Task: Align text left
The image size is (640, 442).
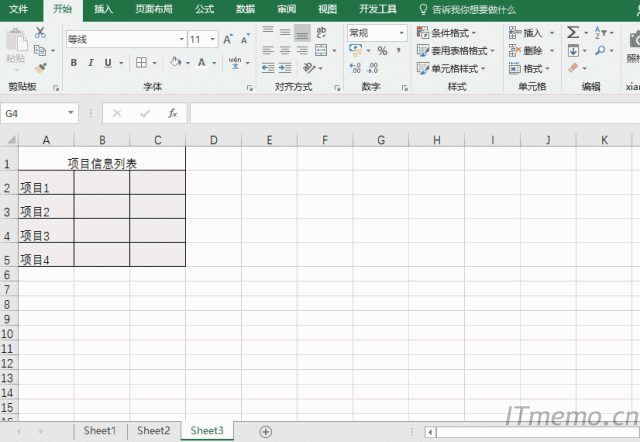Action: tap(268, 50)
